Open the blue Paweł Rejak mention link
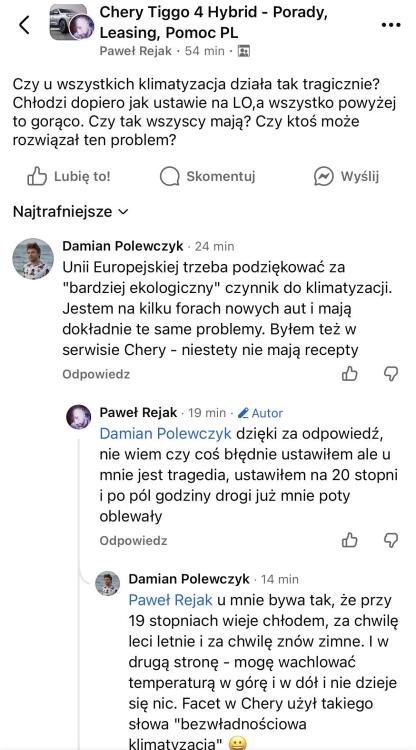 (170, 600)
